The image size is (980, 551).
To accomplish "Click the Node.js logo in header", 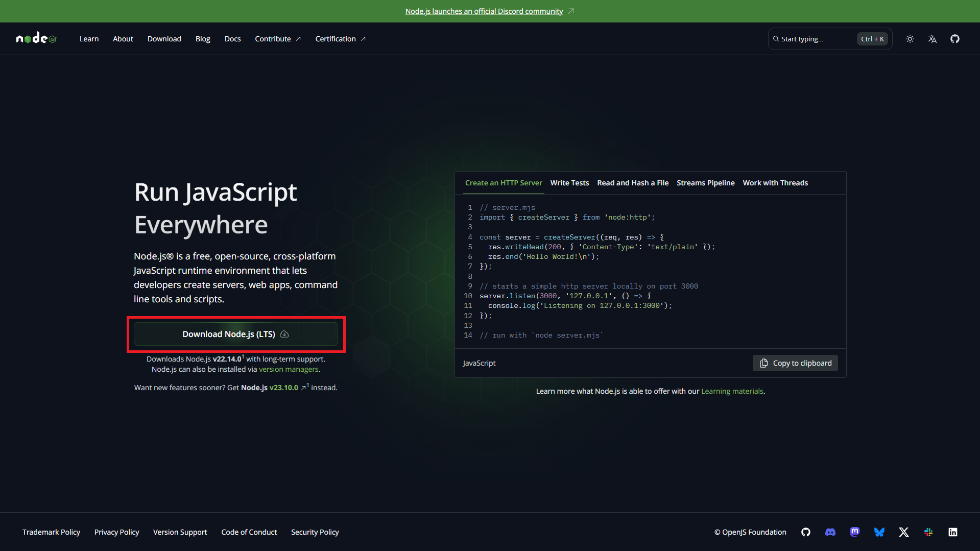I will click(36, 38).
